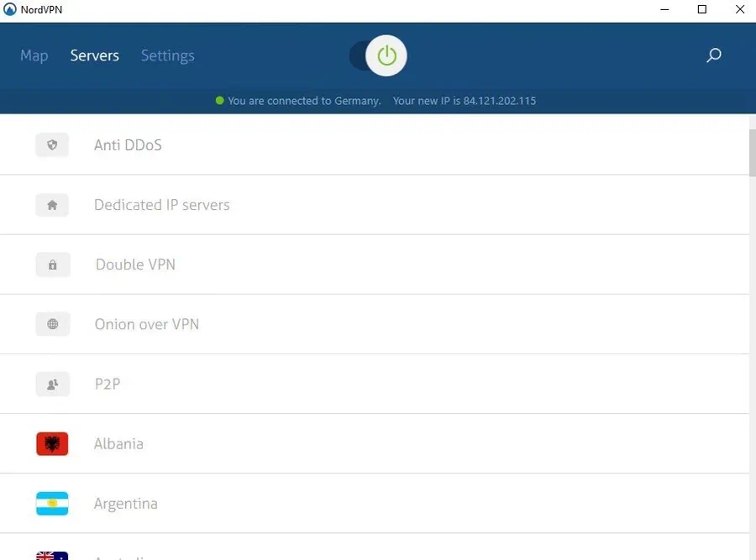This screenshot has width=756, height=560.
Task: Click the Albania flag icon
Action: coord(52,443)
